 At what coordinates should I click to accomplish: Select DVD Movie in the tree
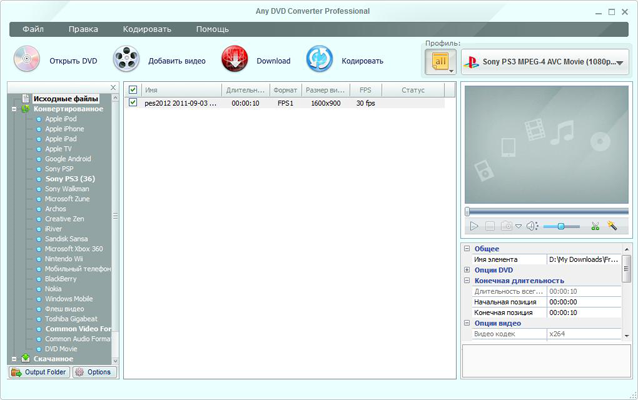(61, 349)
